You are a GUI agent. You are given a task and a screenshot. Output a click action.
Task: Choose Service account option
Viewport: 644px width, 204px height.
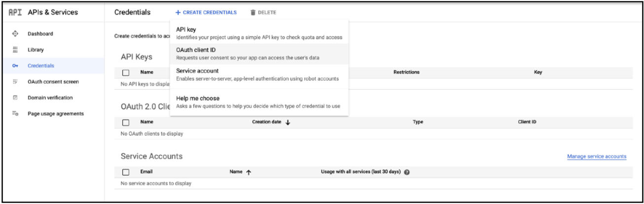click(x=259, y=74)
